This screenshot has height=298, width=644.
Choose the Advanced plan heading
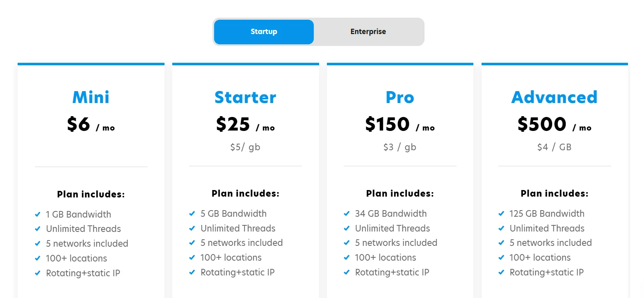[554, 97]
